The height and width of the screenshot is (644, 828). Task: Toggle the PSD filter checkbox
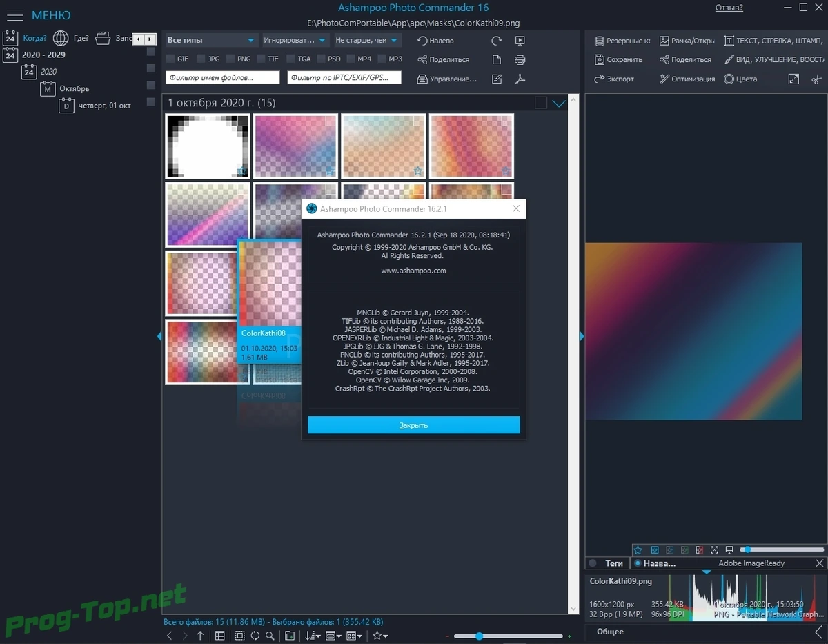click(x=321, y=59)
